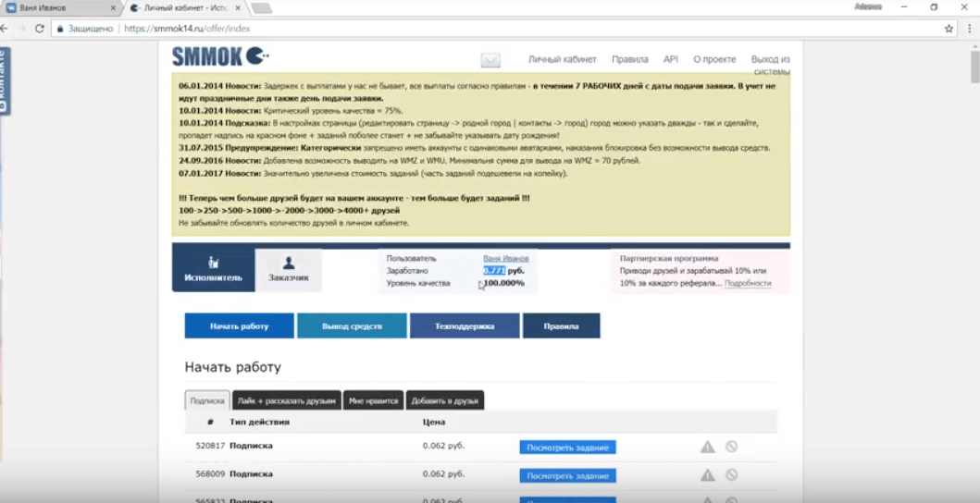Switch to Подписка tab

tap(207, 400)
